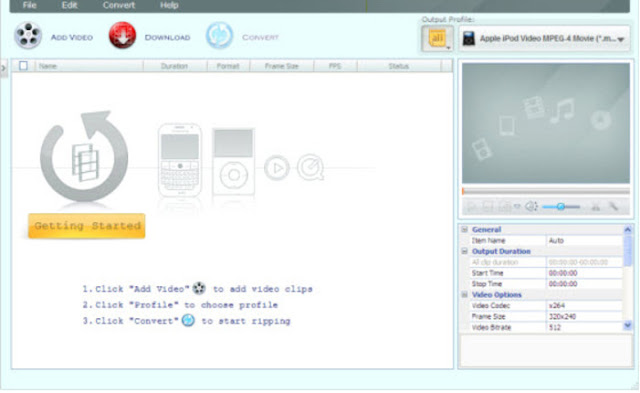
Task: Click the preview seek progress bar
Action: (x=546, y=191)
